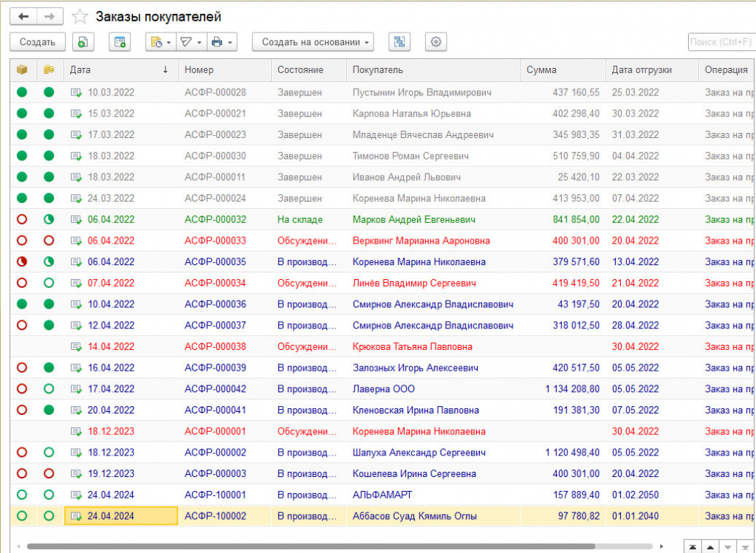Click the horizontal scrollbar thumb under the table
The height and width of the screenshot is (553, 756).
coord(311,547)
